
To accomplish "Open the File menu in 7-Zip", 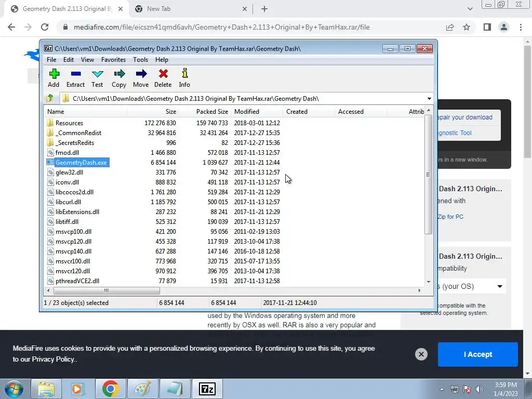I will point(51,60).
